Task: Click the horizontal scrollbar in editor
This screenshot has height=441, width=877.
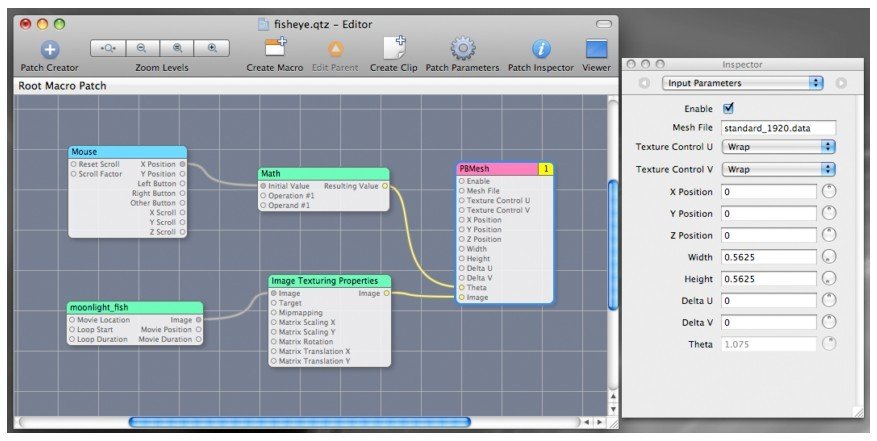Action: tap(300, 422)
